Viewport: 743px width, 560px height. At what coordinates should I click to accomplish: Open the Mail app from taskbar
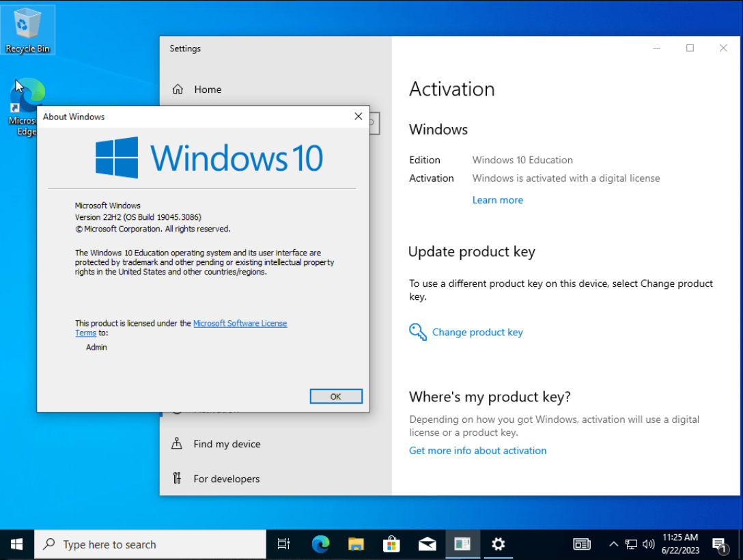(x=427, y=544)
